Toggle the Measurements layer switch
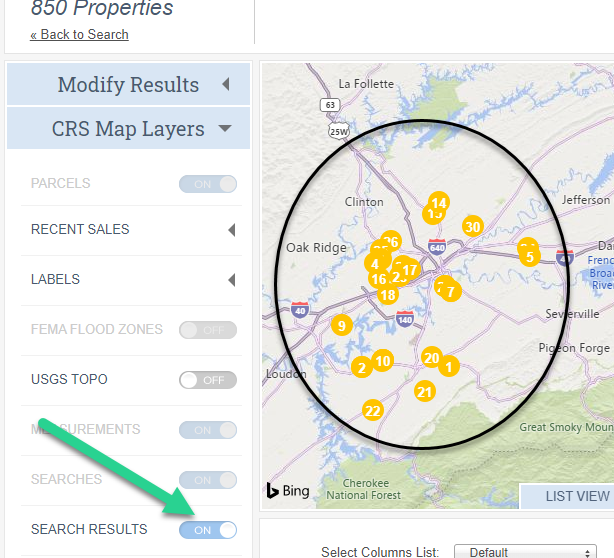 click(208, 430)
